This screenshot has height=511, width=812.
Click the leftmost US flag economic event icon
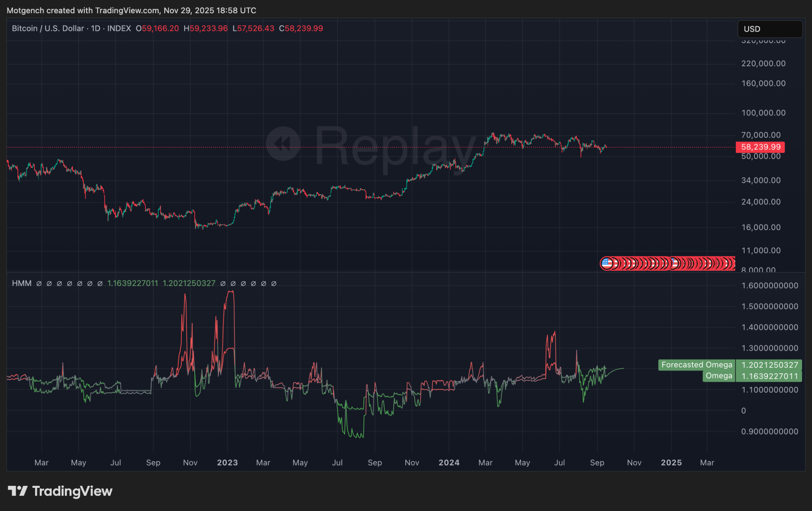pos(607,263)
